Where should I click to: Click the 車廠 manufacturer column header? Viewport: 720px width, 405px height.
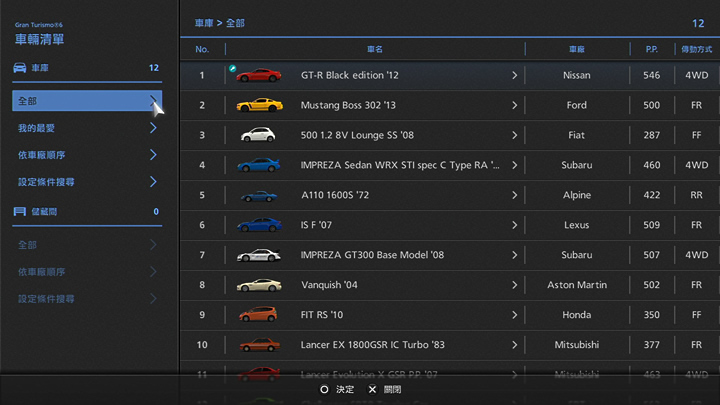pos(576,49)
